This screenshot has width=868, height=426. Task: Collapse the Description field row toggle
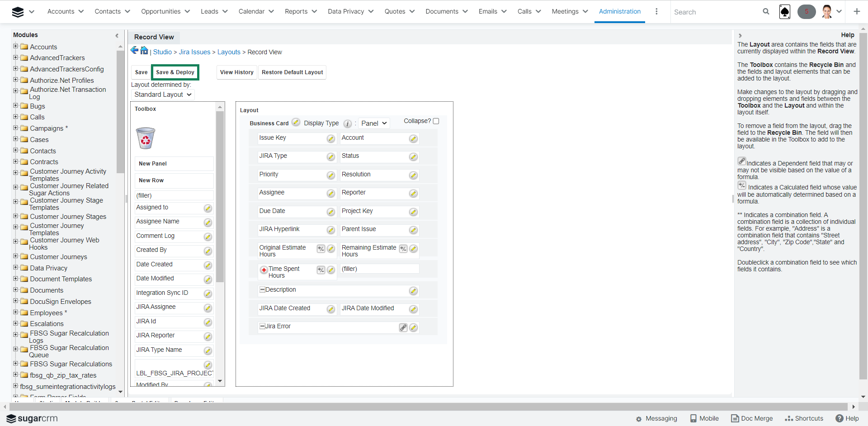click(262, 289)
